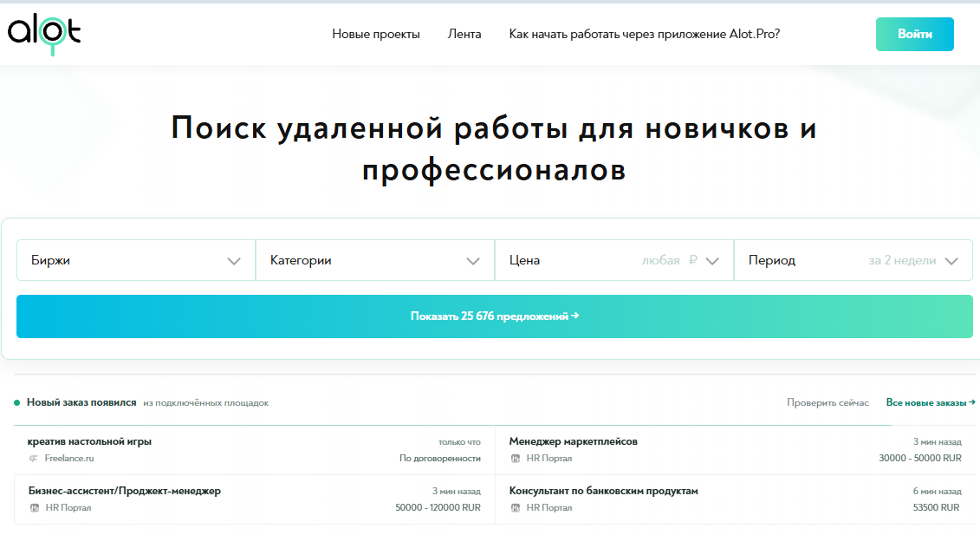The width and height of the screenshot is (980, 535).
Task: Click the Цена chevron arrow
Action: [x=712, y=262]
